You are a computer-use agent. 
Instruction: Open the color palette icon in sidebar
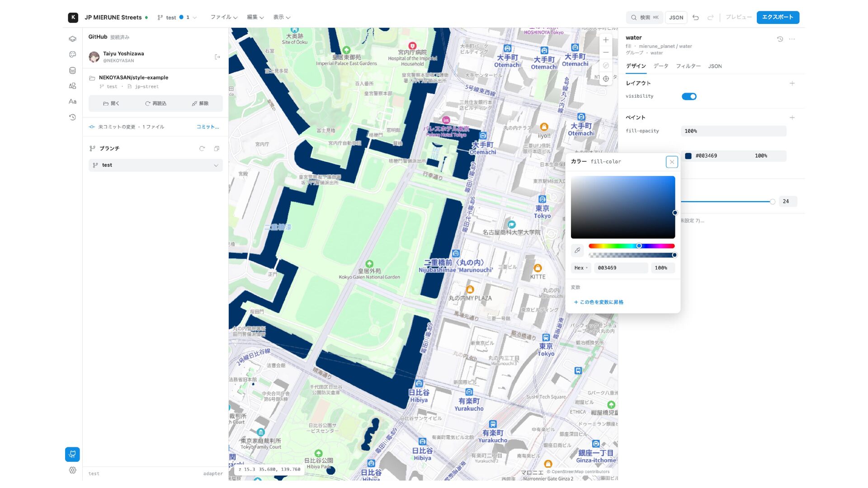point(72,55)
